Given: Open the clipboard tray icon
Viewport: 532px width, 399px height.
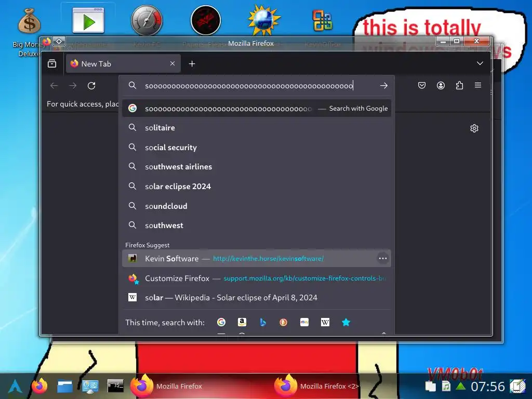Looking at the screenshot, I should [430, 386].
